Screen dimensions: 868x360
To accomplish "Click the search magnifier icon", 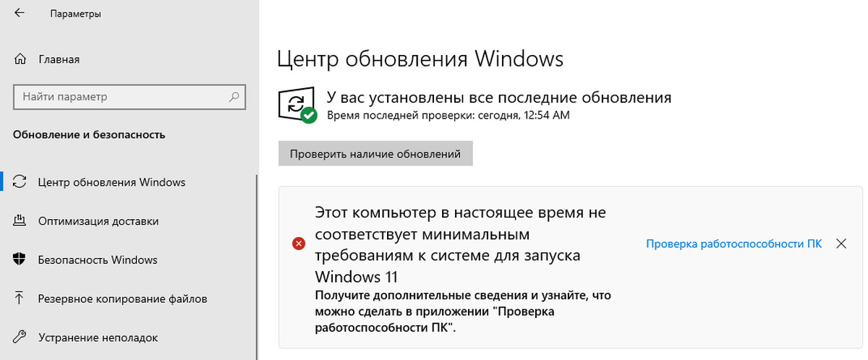I will tap(234, 96).
